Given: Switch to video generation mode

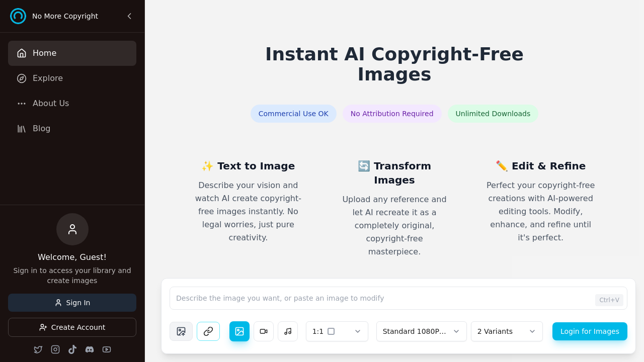Looking at the screenshot, I should pos(264,331).
